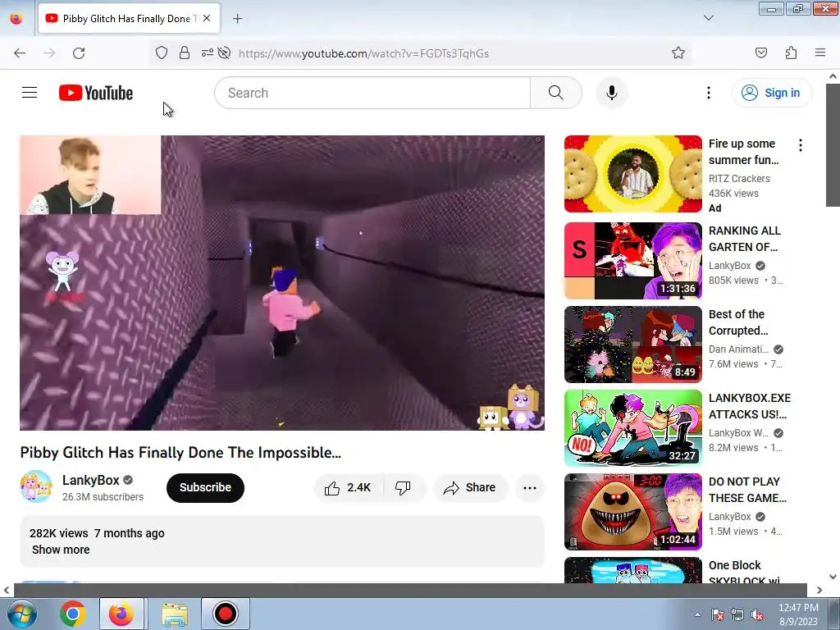Click the search magnifier button
Image resolution: width=840 pixels, height=630 pixels.
point(555,93)
